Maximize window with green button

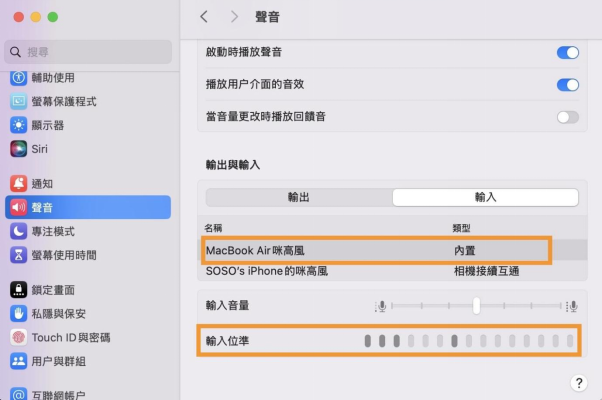point(53,17)
